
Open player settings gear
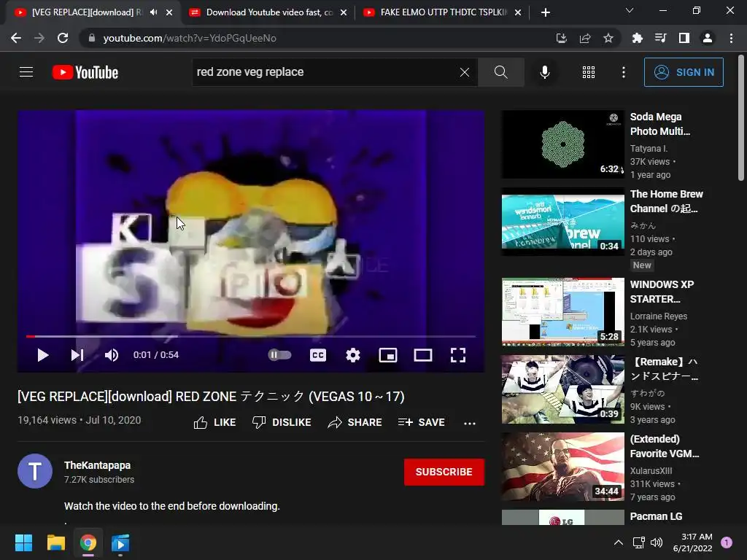[353, 355]
